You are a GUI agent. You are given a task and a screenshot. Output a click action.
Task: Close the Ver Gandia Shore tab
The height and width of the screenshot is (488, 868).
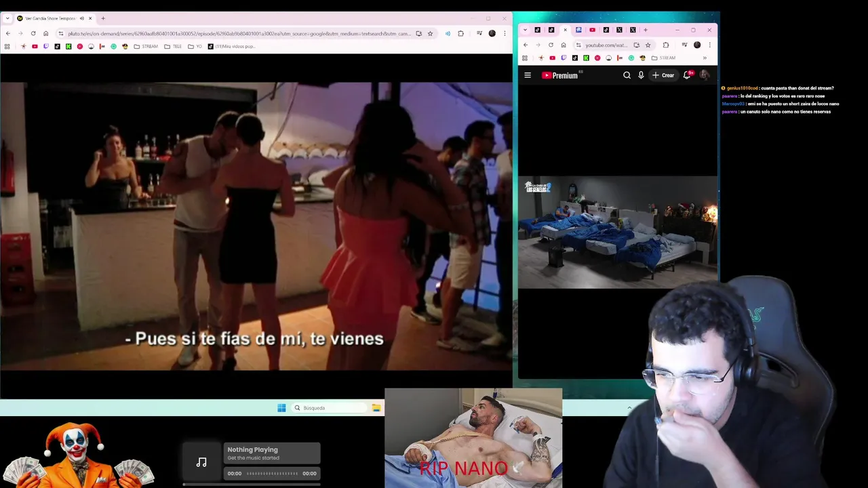(90, 18)
